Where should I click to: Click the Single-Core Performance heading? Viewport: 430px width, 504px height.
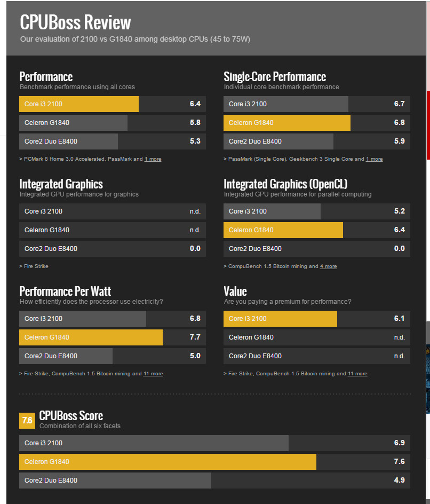point(275,77)
